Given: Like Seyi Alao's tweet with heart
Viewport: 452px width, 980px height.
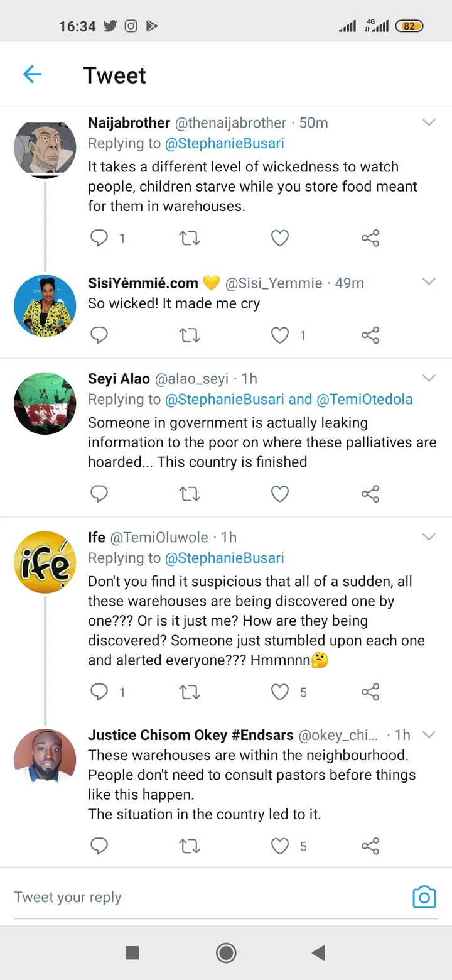Looking at the screenshot, I should [x=280, y=494].
